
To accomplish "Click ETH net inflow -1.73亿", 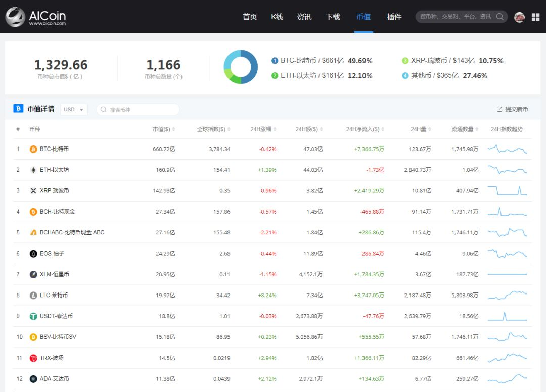I will pos(375,170).
